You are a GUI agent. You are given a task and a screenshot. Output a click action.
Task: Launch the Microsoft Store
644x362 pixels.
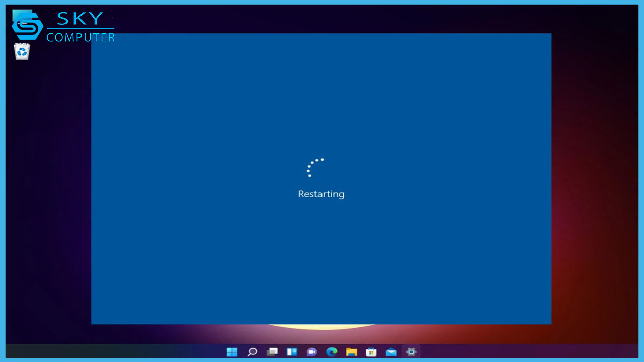371,352
